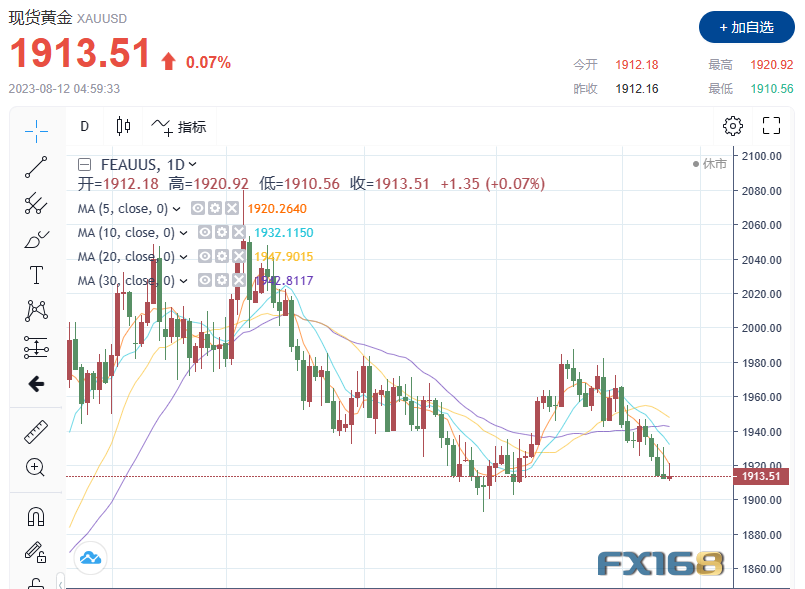Hide the MA (5, close, 0) line
This screenshot has width=805, height=589.
click(x=196, y=207)
